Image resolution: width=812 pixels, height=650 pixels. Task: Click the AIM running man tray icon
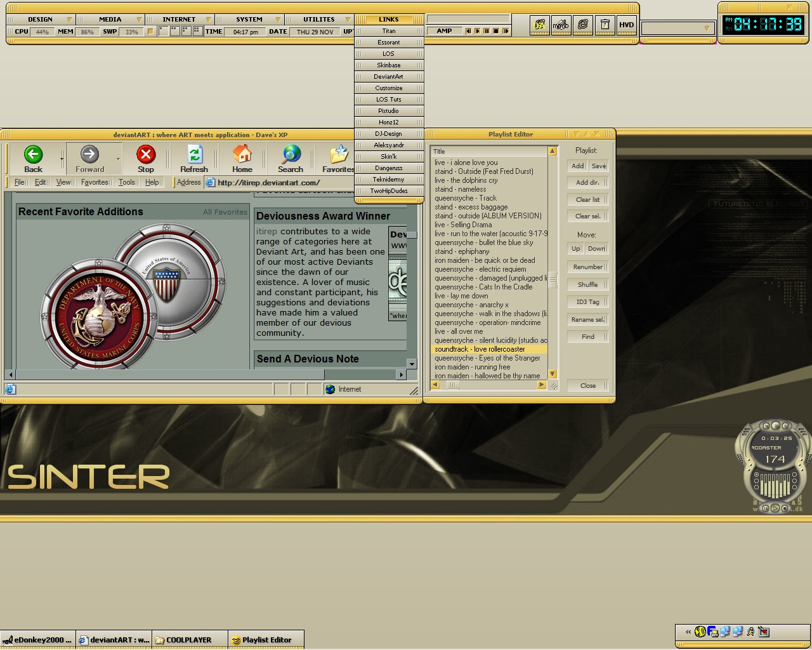[750, 632]
